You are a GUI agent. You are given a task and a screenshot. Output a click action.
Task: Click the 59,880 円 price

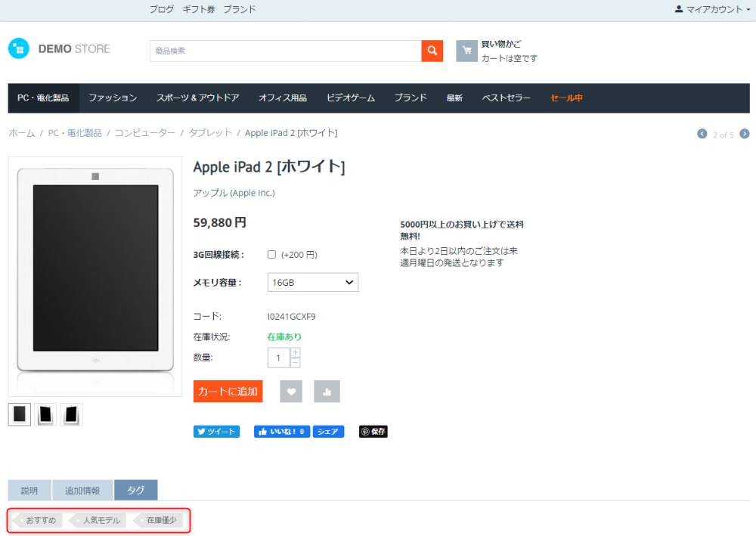(220, 223)
